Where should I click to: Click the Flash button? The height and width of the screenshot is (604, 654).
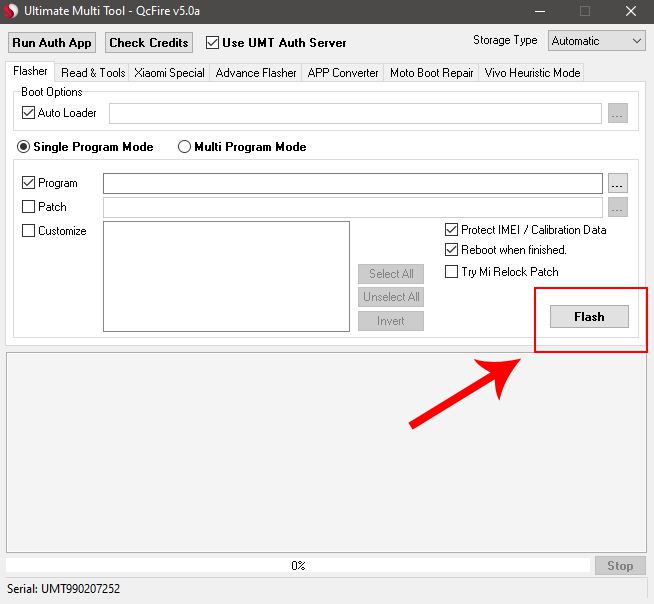[x=589, y=317]
